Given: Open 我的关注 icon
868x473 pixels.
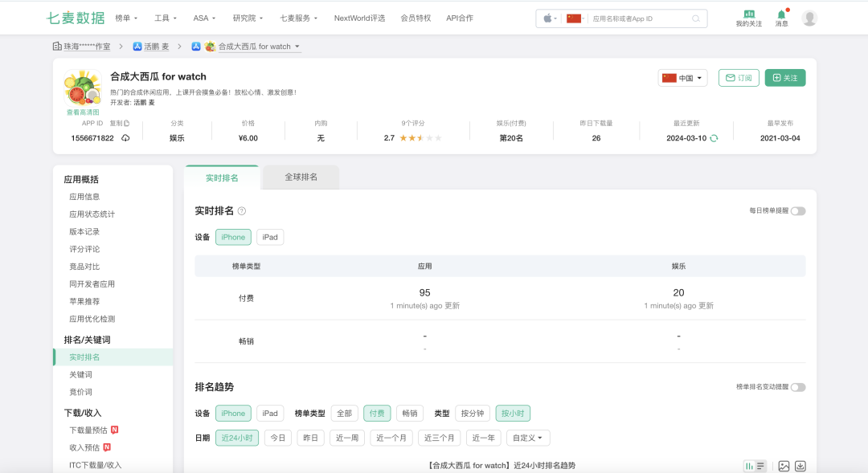Looking at the screenshot, I should pyautogui.click(x=748, y=18).
